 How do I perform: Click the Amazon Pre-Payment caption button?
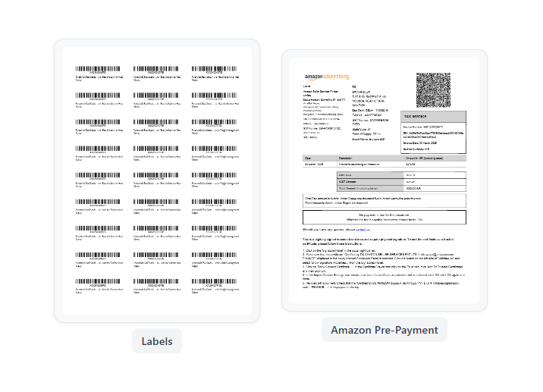coord(384,330)
